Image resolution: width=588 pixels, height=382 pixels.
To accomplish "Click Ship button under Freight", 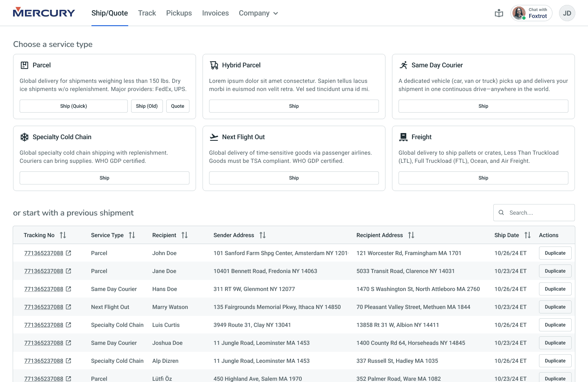I will point(483,178).
